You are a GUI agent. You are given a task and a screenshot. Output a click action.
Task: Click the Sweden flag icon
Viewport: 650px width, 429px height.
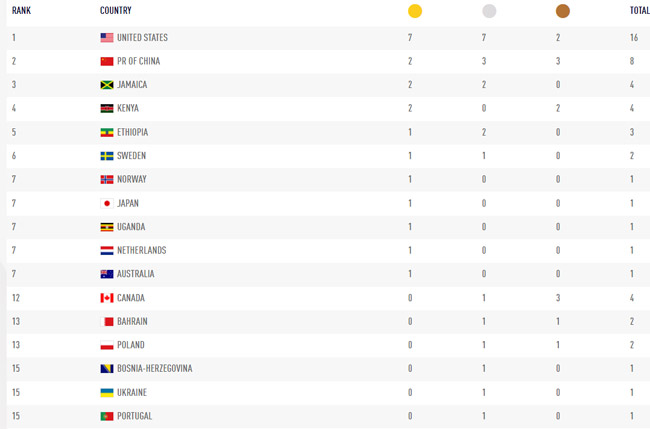(x=107, y=156)
